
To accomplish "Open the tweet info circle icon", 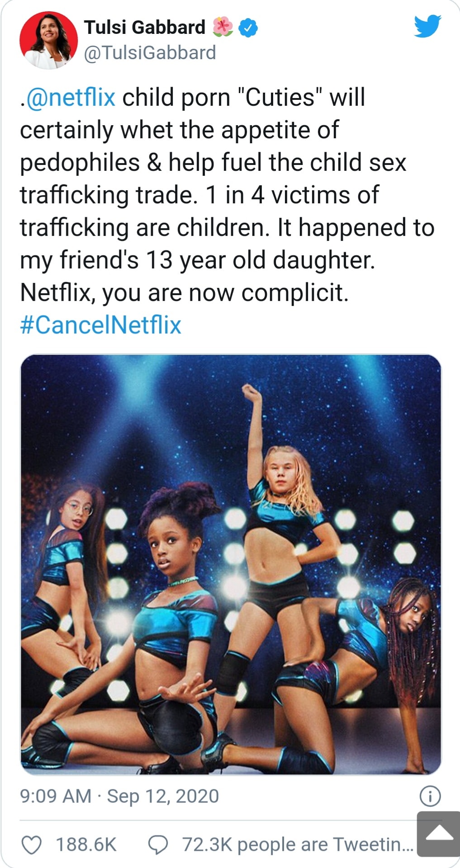I will (x=430, y=797).
